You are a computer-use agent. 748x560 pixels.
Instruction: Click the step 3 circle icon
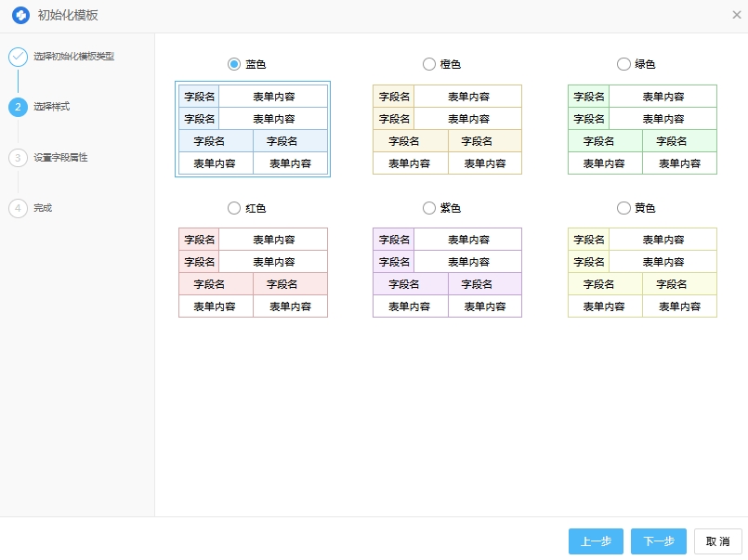click(18, 158)
